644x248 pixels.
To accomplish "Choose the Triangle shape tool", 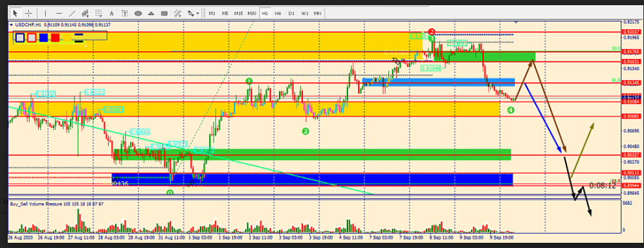I will [151, 13].
